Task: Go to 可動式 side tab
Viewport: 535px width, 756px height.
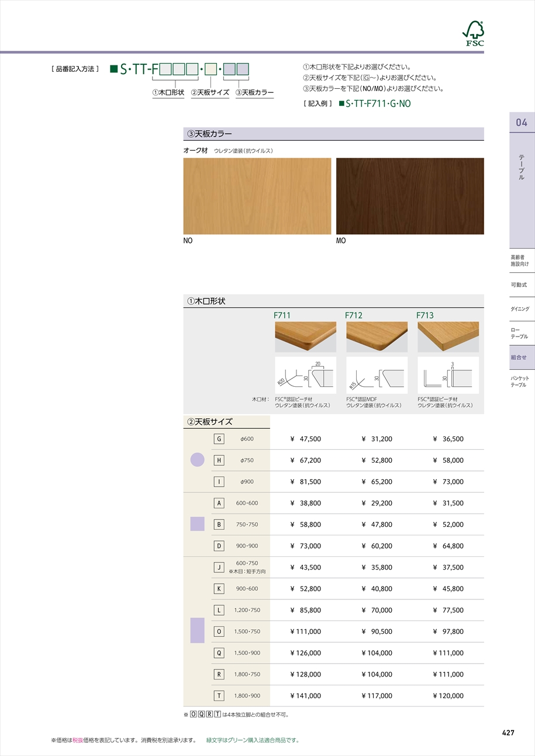Action: 522,285
